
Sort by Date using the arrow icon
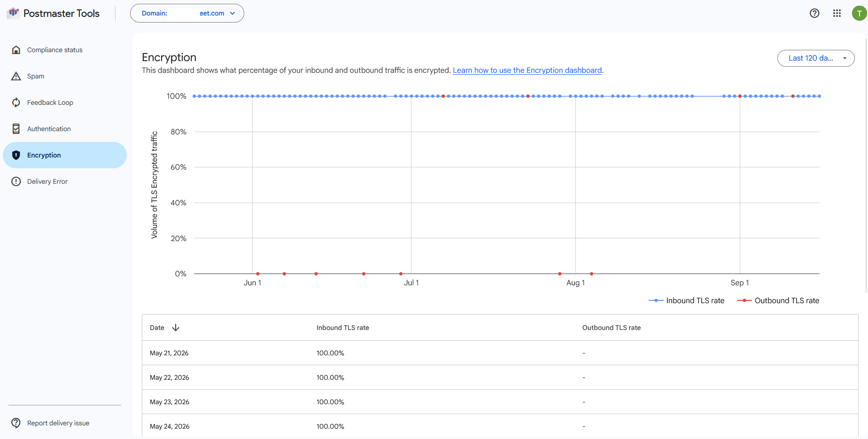pos(176,328)
